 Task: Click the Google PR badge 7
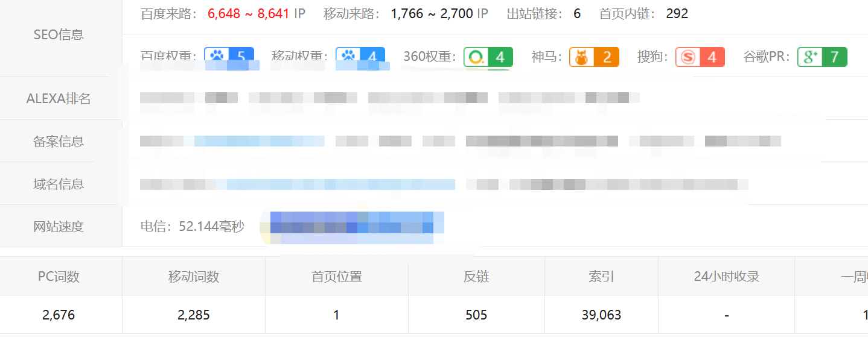pyautogui.click(x=822, y=57)
